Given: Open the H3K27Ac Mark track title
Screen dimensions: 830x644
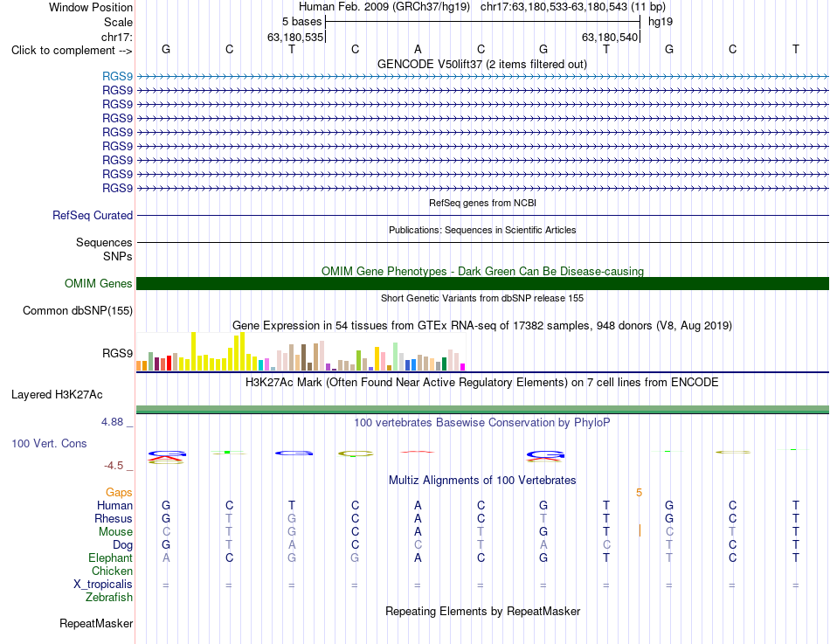Looking at the screenshot, I should [x=482, y=383].
